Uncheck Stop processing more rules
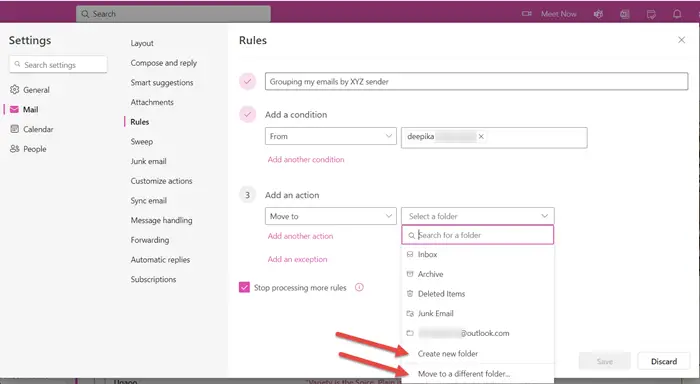This screenshot has width=700, height=384. [x=244, y=288]
